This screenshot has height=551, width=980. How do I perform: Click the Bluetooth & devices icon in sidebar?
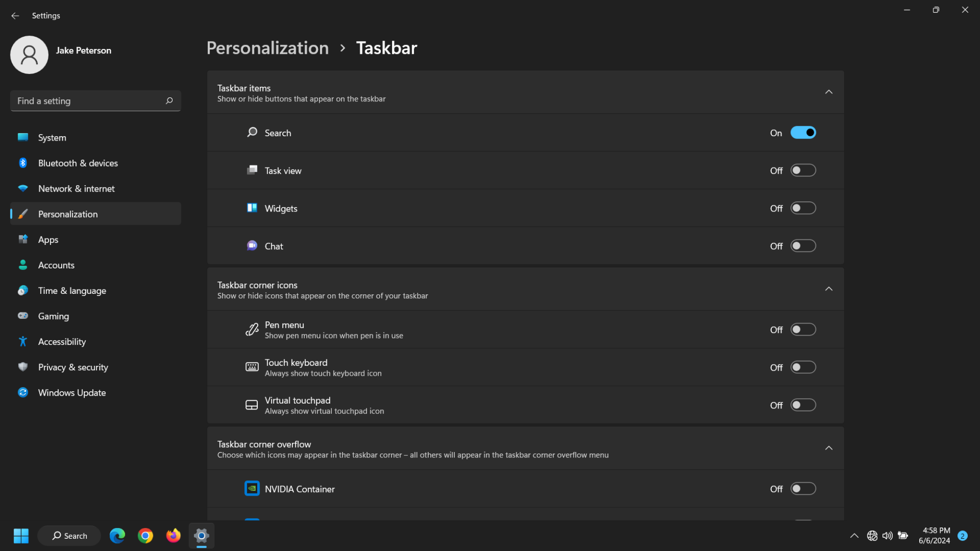pos(23,163)
